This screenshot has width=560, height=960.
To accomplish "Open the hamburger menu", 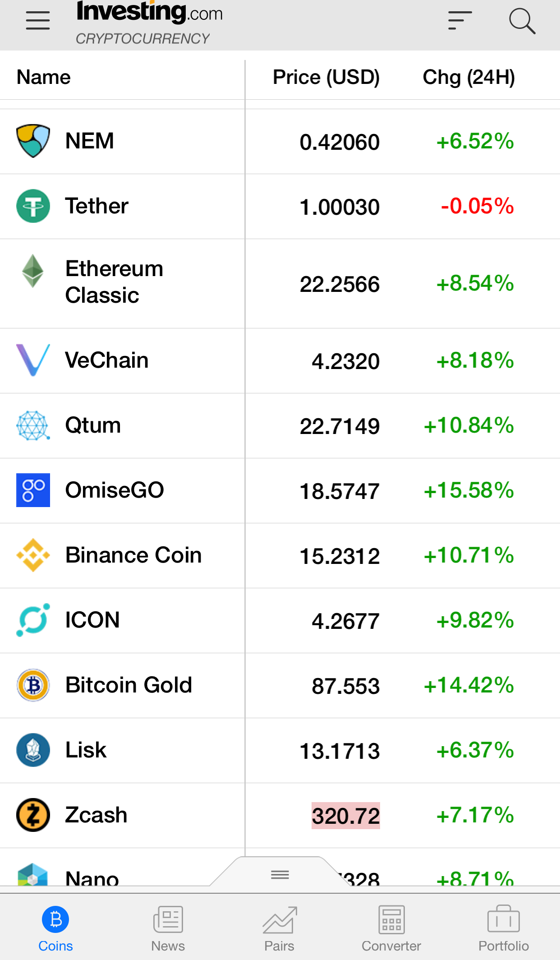I will 38,21.
